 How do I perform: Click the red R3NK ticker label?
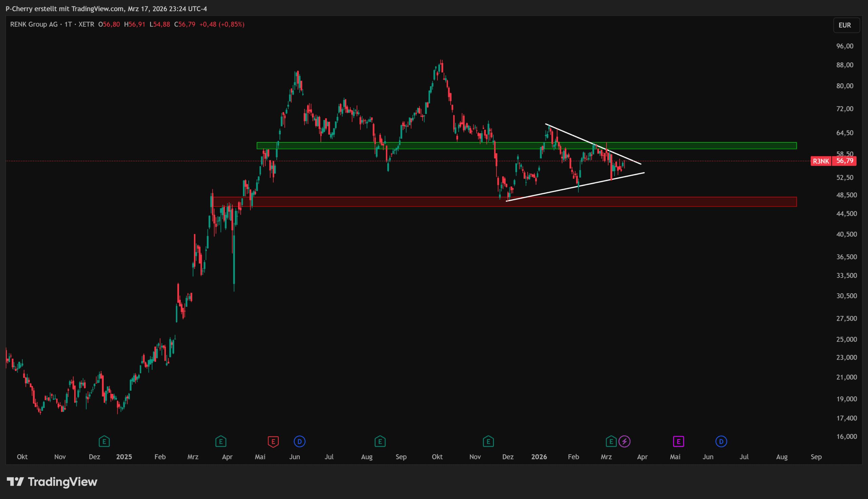coord(821,161)
